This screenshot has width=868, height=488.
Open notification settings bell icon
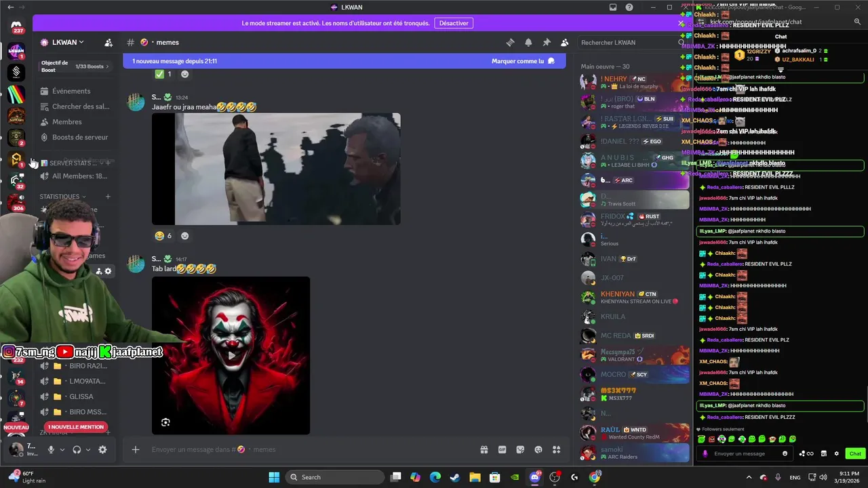point(528,42)
